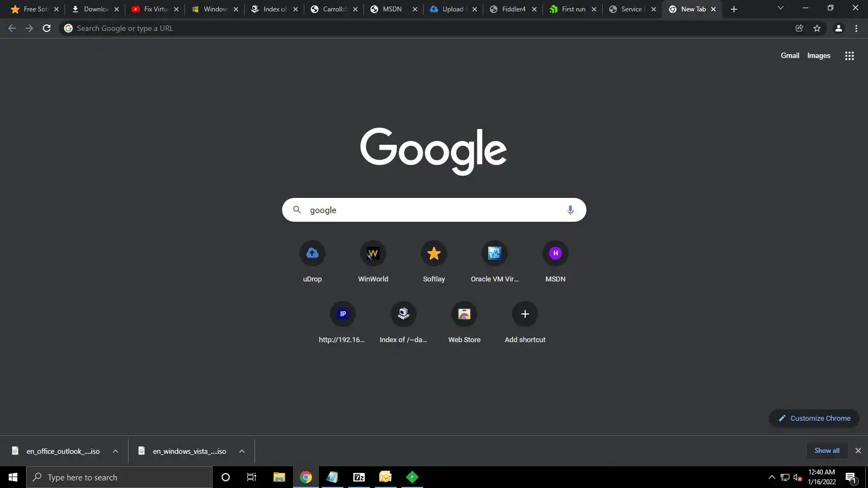This screenshot has height=488, width=868.
Task: Expand options for en_windows_vista iso download
Action: [242, 451]
